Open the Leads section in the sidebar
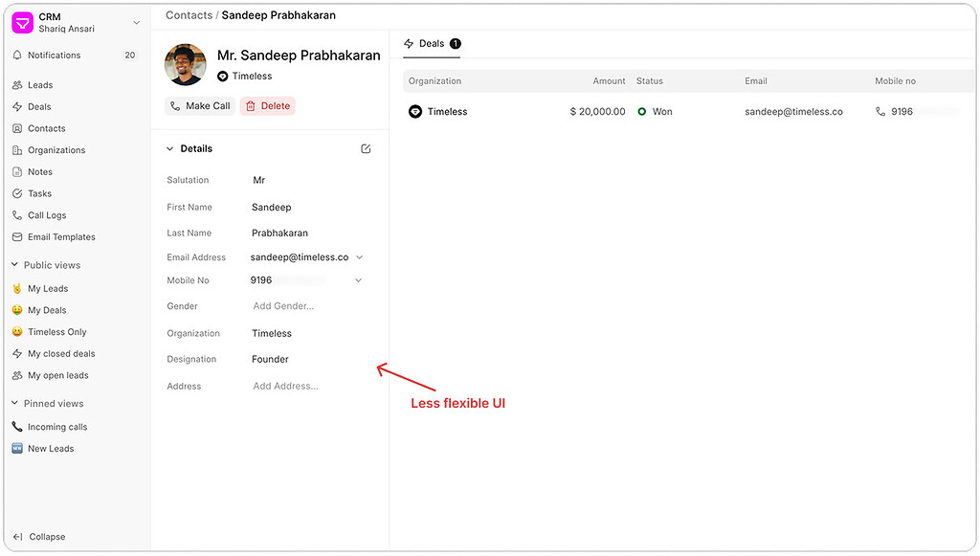Viewport: 980px width, 556px height. point(38,84)
